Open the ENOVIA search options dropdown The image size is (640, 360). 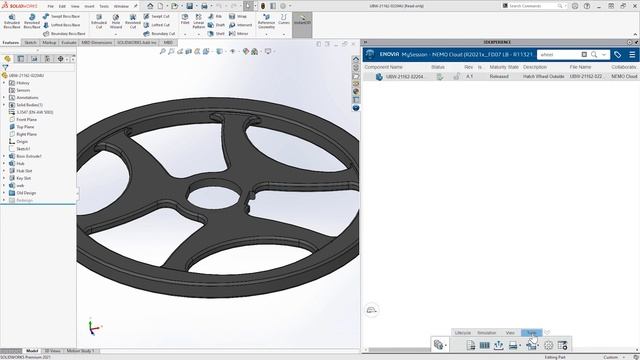pyautogui.click(x=604, y=54)
